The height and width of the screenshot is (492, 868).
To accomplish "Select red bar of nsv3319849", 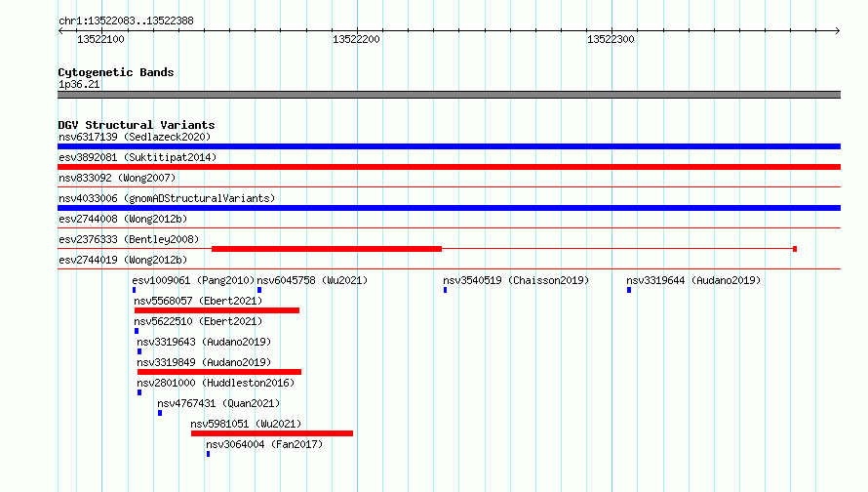I will click(219, 372).
